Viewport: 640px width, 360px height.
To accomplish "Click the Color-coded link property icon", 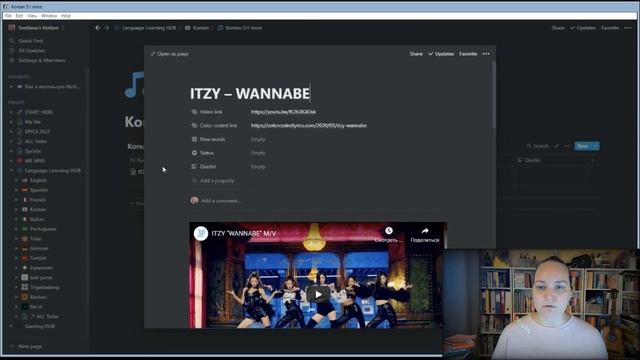I will point(194,126).
